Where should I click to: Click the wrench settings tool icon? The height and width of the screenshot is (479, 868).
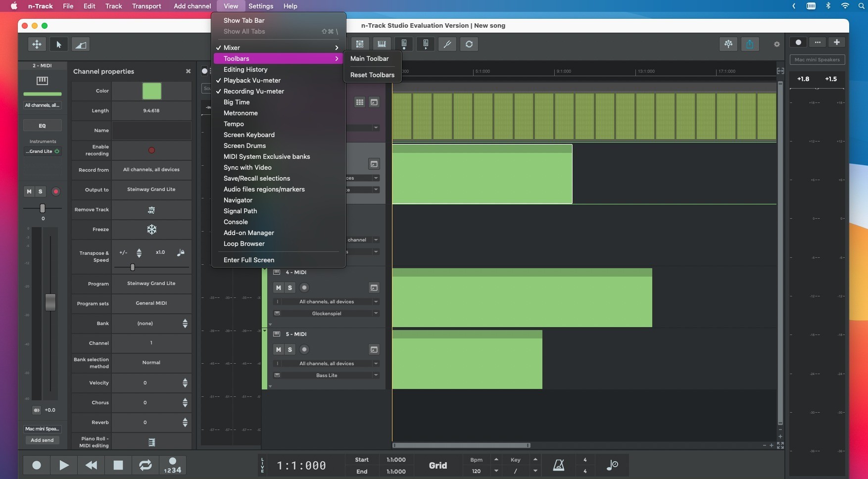[447, 44]
